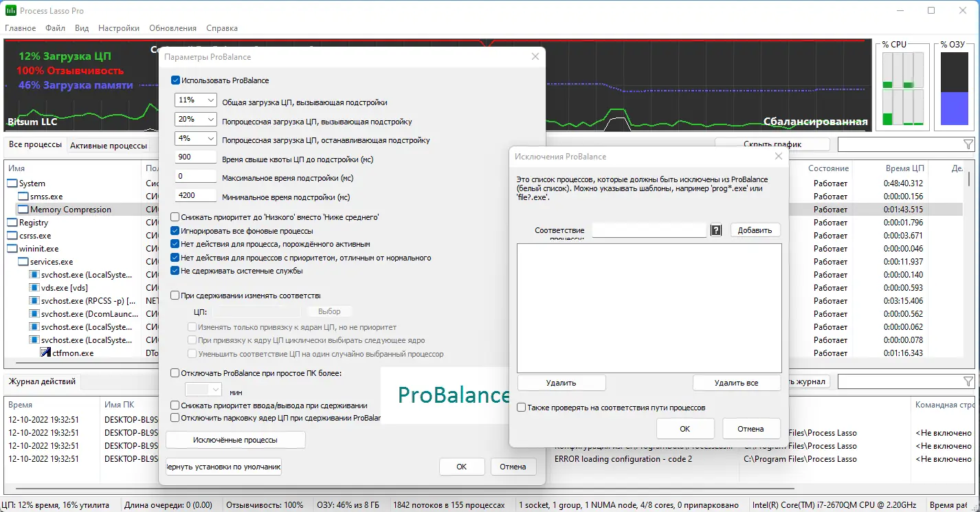Click the Registry process icon

coord(12,223)
